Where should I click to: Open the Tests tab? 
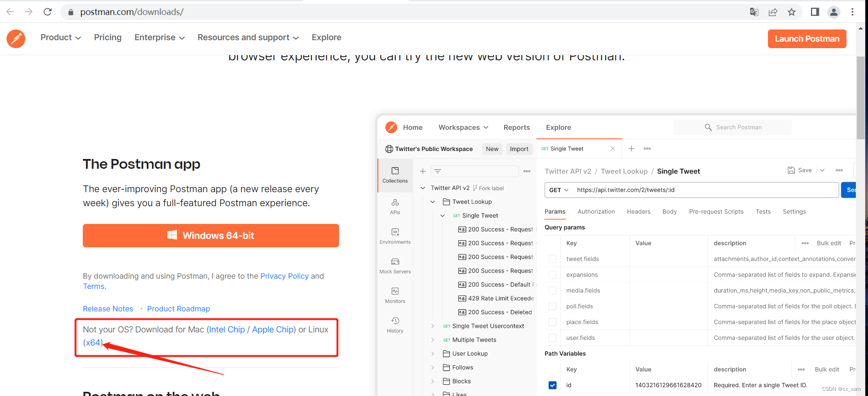[x=763, y=212]
